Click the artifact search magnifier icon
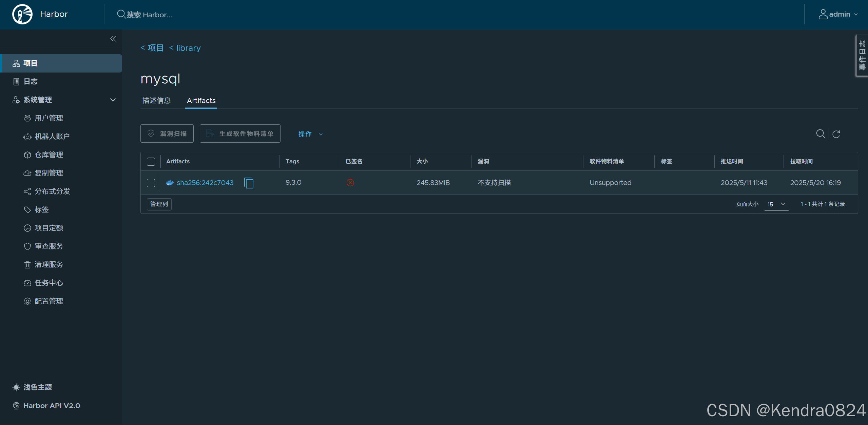This screenshot has width=868, height=425. 820,134
